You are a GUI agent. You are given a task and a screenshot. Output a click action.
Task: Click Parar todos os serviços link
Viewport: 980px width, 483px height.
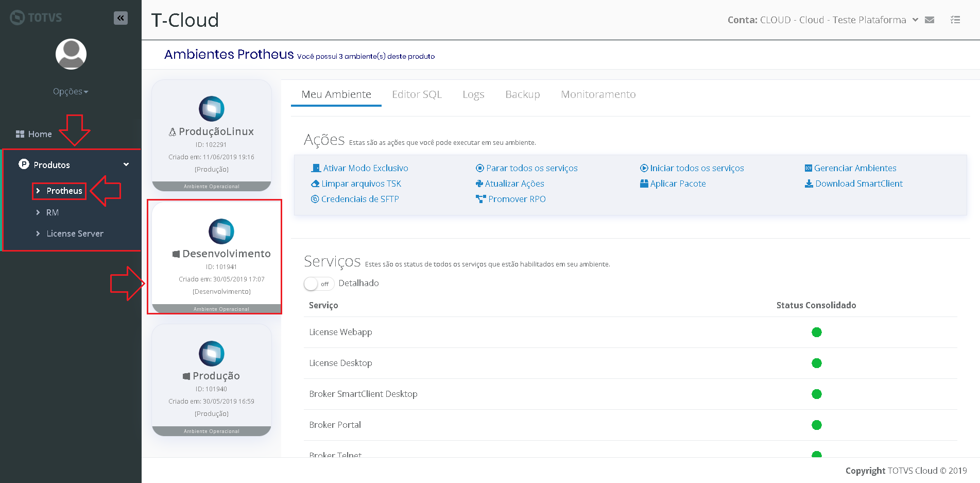[532, 168]
